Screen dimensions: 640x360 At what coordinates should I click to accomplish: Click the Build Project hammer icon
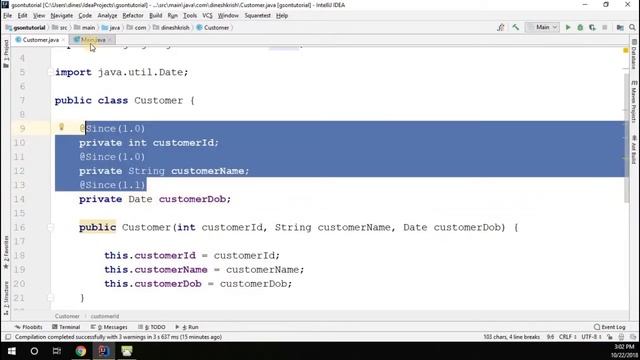[x=516, y=27]
